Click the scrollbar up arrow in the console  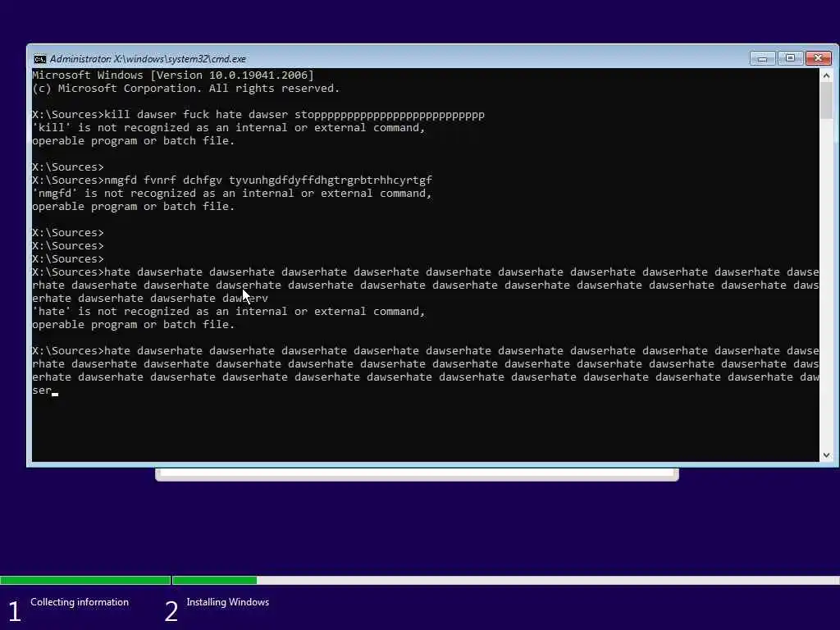(x=826, y=75)
